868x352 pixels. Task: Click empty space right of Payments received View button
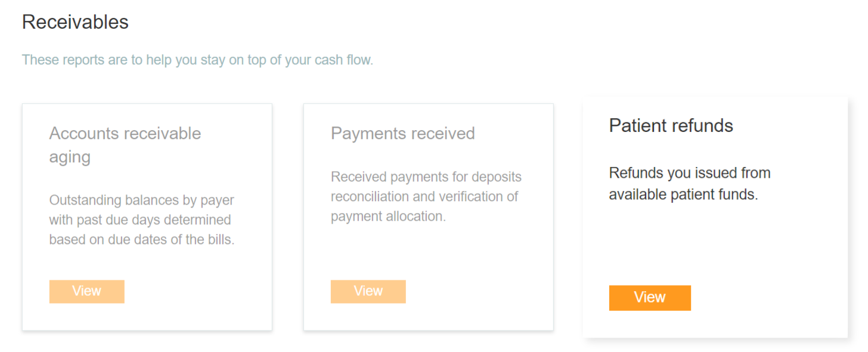click(477, 292)
